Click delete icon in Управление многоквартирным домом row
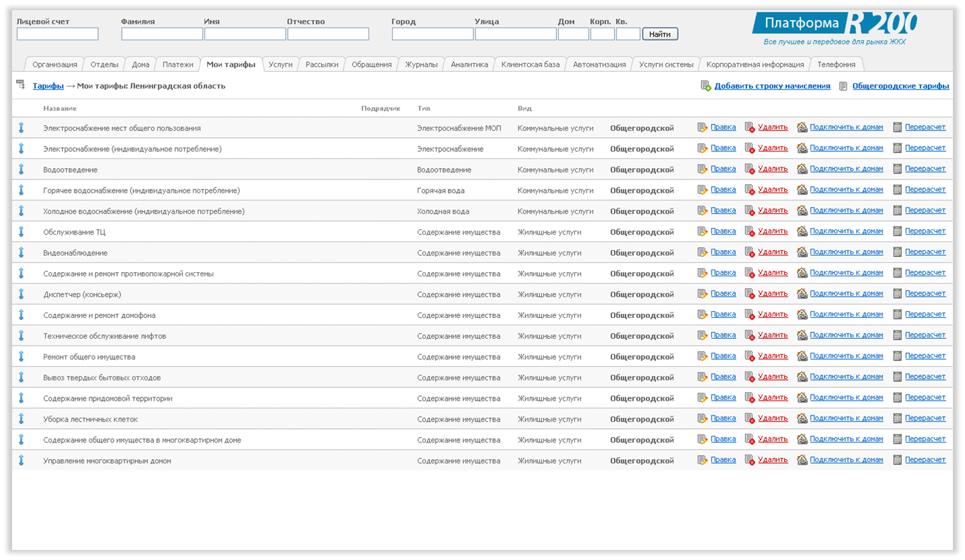The width and height of the screenshot is (965, 560). point(750,461)
